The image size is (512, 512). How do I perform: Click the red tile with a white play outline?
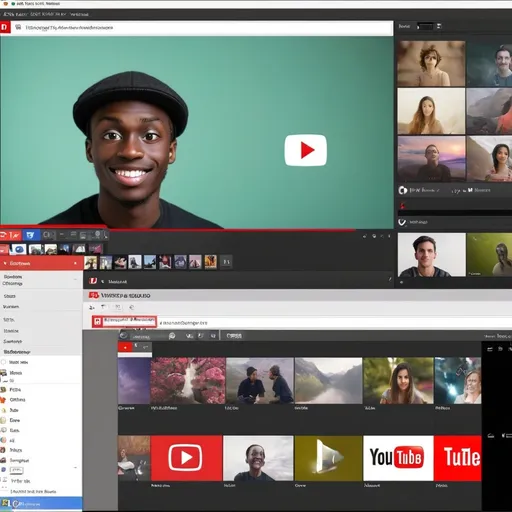(x=186, y=458)
